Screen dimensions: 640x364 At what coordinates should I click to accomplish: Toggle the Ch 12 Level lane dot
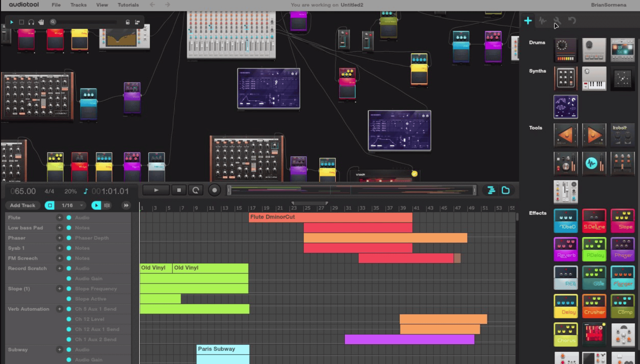[x=69, y=319]
